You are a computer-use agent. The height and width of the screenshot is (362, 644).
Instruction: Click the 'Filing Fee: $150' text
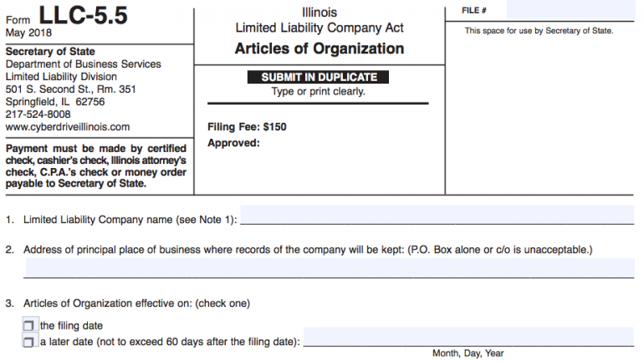(247, 127)
